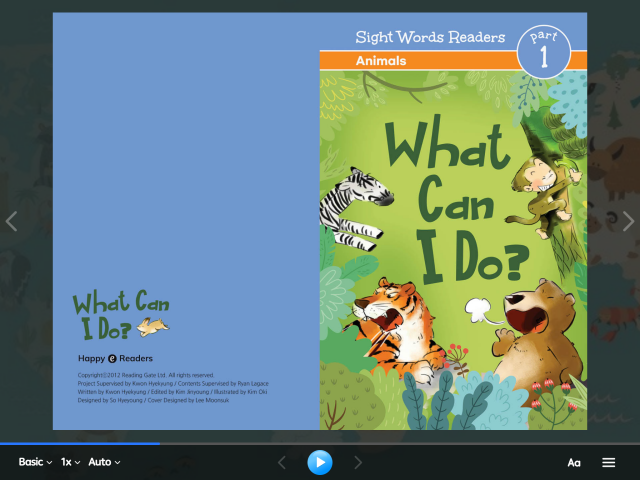
Task: Open the hamburger menu
Action: tap(608, 462)
